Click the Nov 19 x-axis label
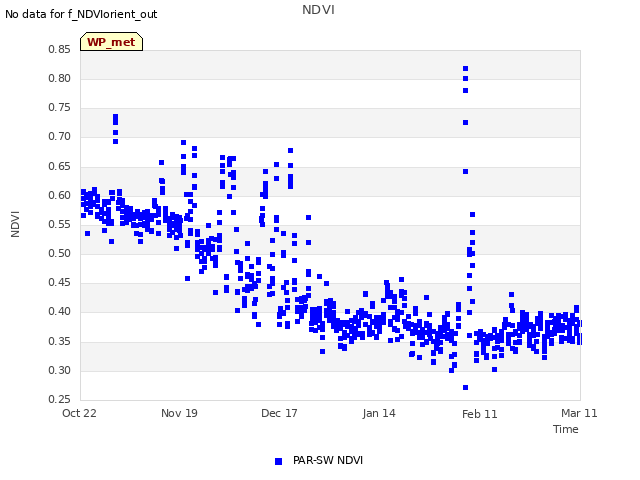 (x=179, y=413)
